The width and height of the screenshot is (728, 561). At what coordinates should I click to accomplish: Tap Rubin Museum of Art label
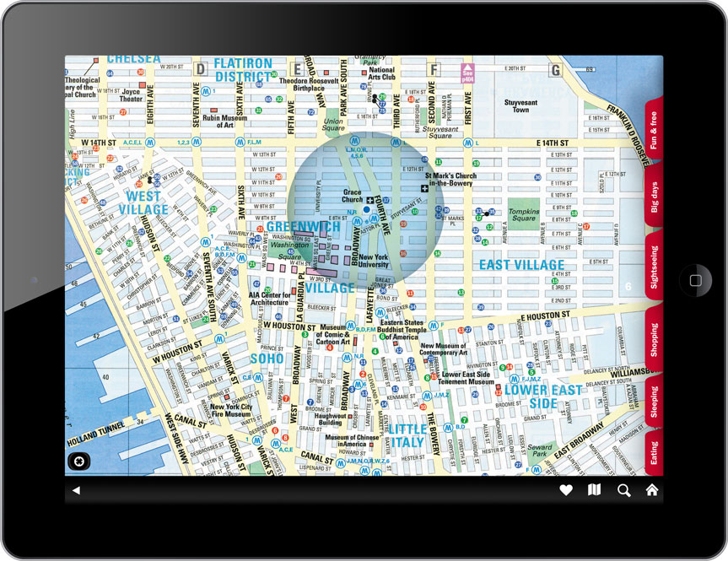(x=224, y=121)
